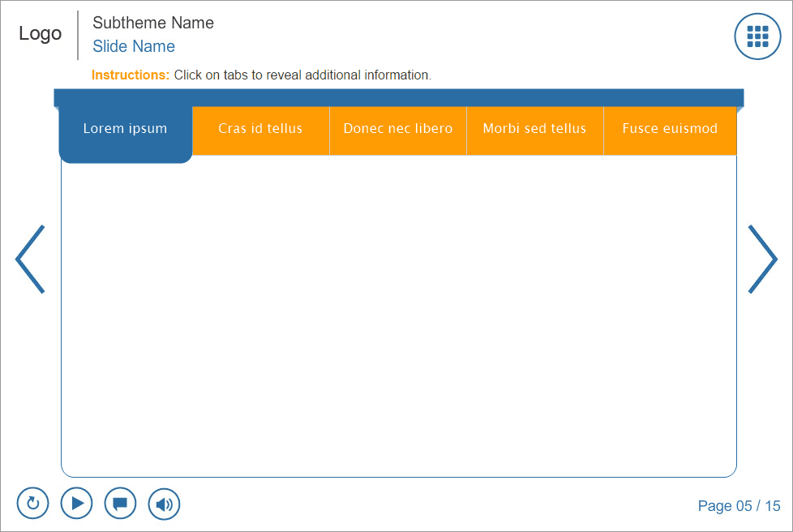793x532 pixels.
Task: Select the Lorem ipsum tab
Action: click(x=126, y=130)
